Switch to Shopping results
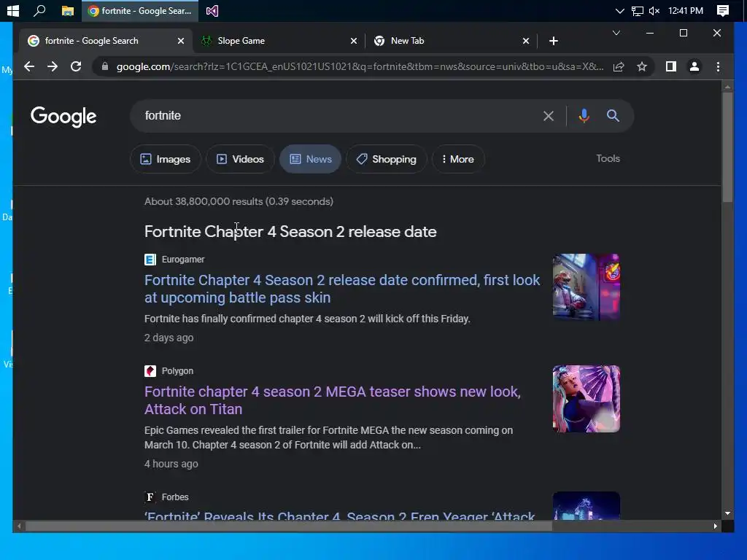Viewport: 747px width, 560px height. pos(387,159)
